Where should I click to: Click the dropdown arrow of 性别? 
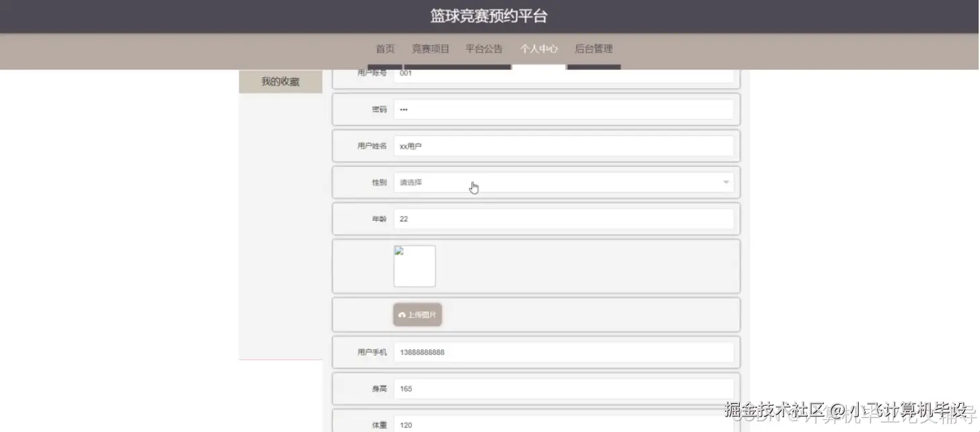(726, 182)
